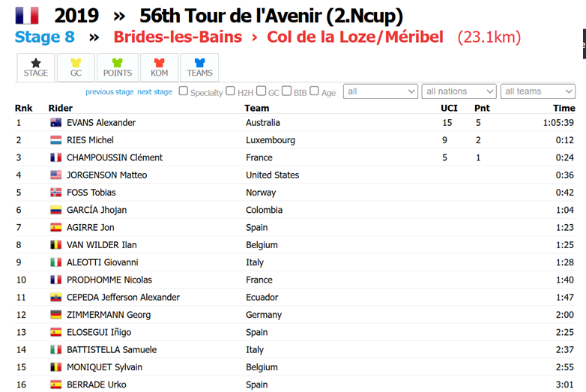Open rider EVANS Alexander
The height and width of the screenshot is (392, 586).
[101, 123]
